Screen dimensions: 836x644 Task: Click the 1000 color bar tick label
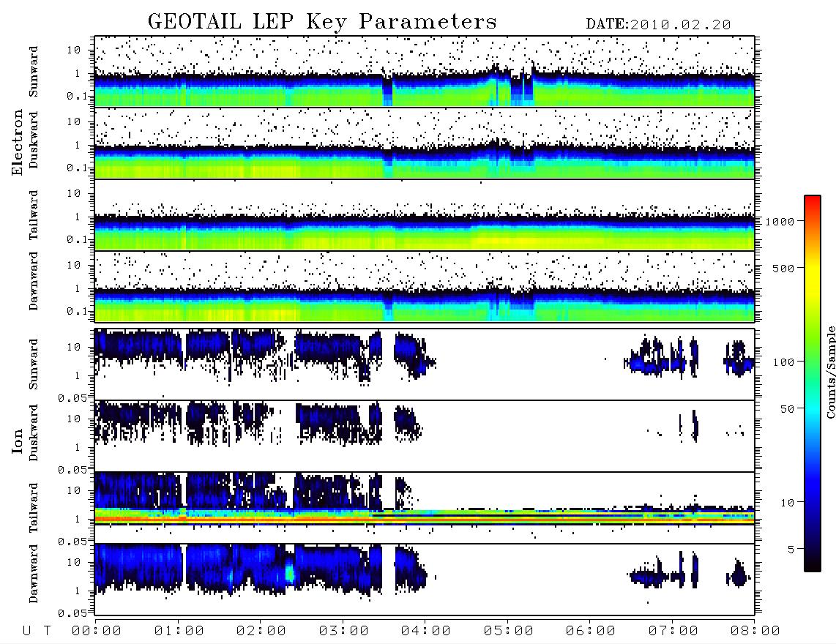coord(780,222)
